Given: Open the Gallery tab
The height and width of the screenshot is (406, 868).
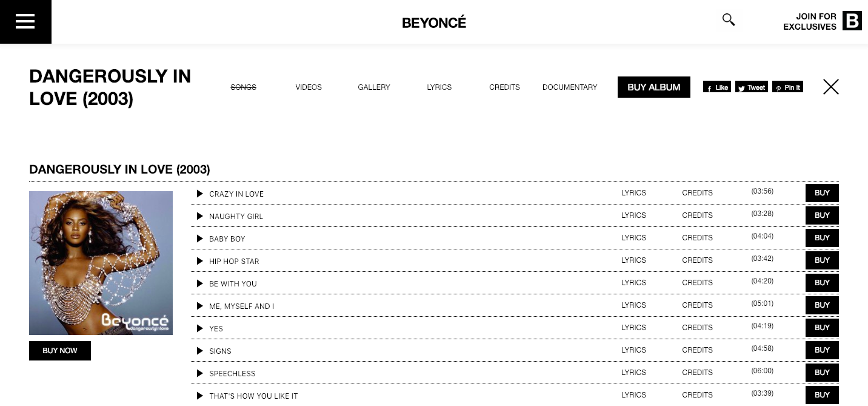Looking at the screenshot, I should tap(374, 87).
